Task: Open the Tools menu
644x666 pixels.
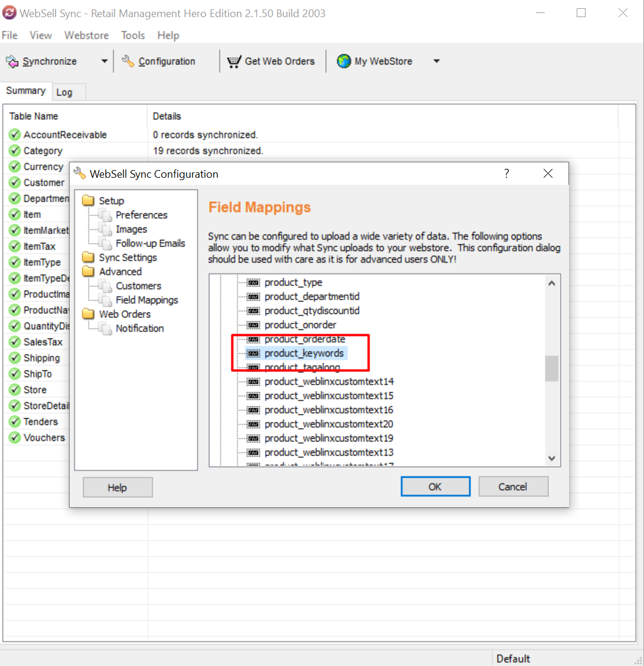Action: coord(133,35)
